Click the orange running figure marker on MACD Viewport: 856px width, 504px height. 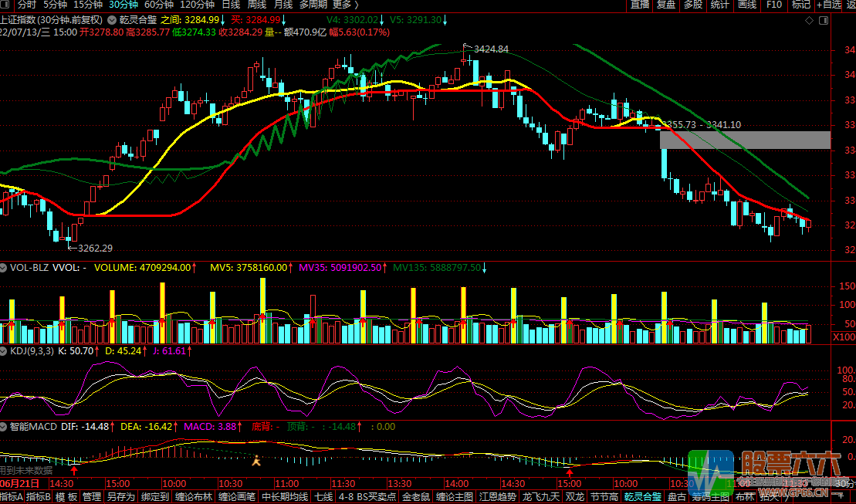point(257,461)
